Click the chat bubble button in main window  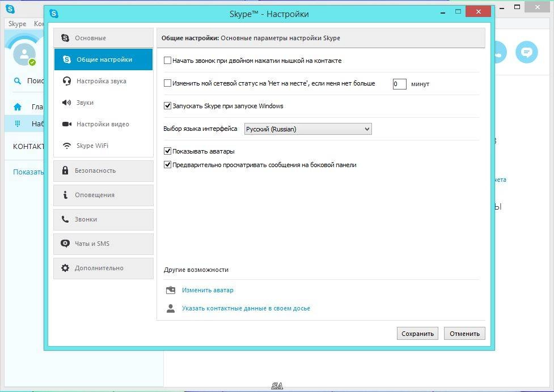526,52
